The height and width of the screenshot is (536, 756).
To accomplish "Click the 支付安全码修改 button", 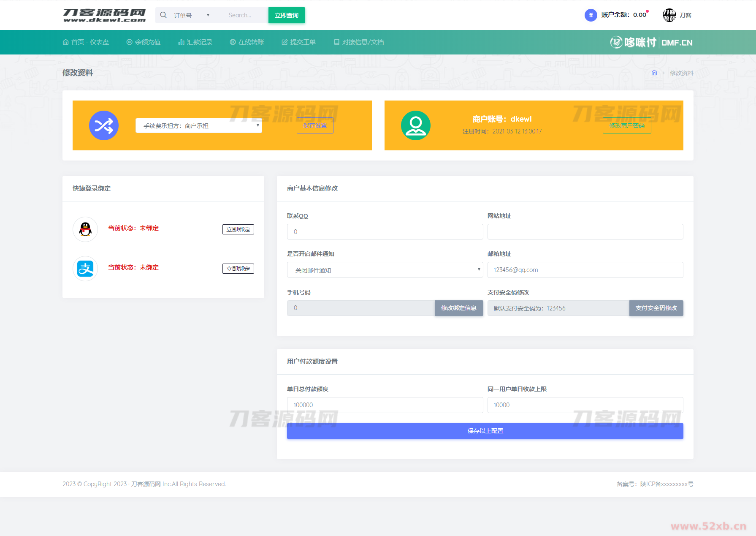I will 656,308.
